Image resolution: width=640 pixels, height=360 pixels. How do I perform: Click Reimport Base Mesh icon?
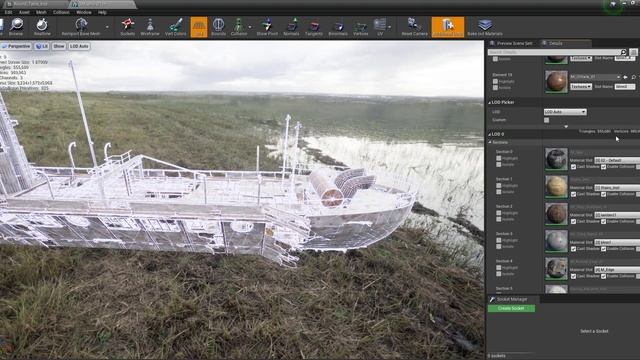(81, 27)
